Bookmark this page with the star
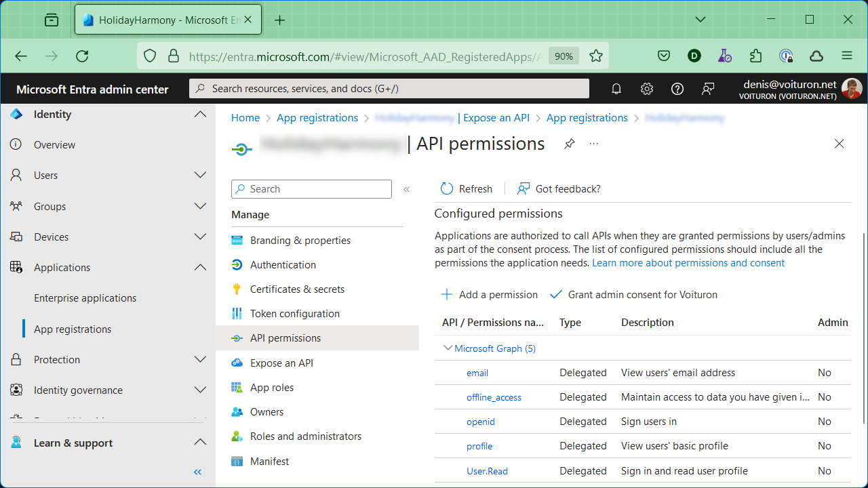 click(x=596, y=56)
